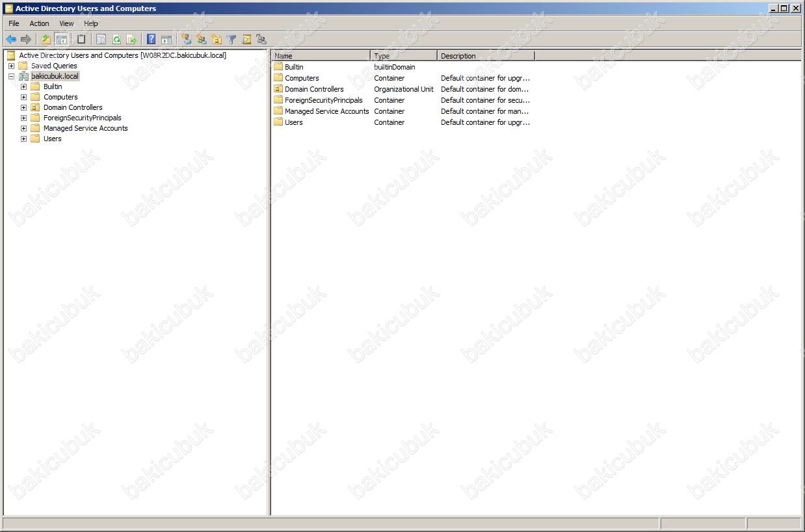Select Saved Queries in the tree
The image size is (805, 532).
click(x=54, y=66)
